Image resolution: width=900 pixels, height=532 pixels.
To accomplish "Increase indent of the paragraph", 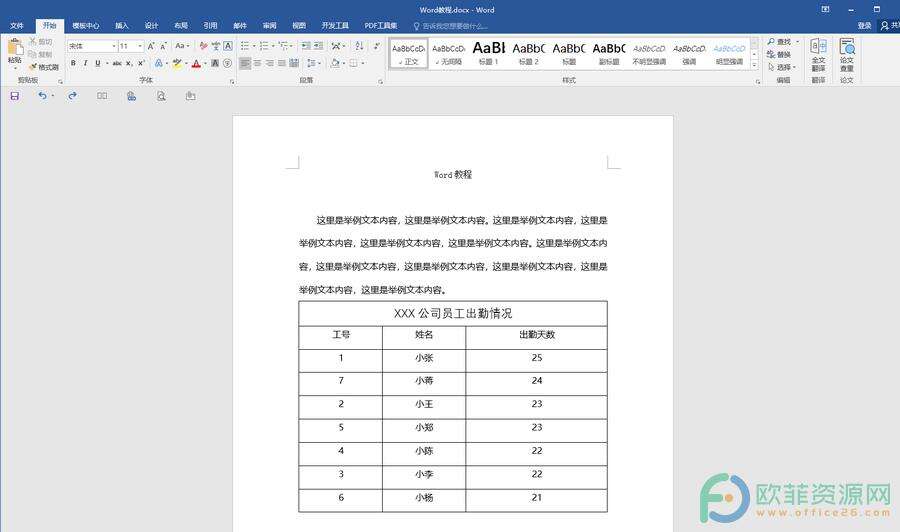I will (x=319, y=46).
